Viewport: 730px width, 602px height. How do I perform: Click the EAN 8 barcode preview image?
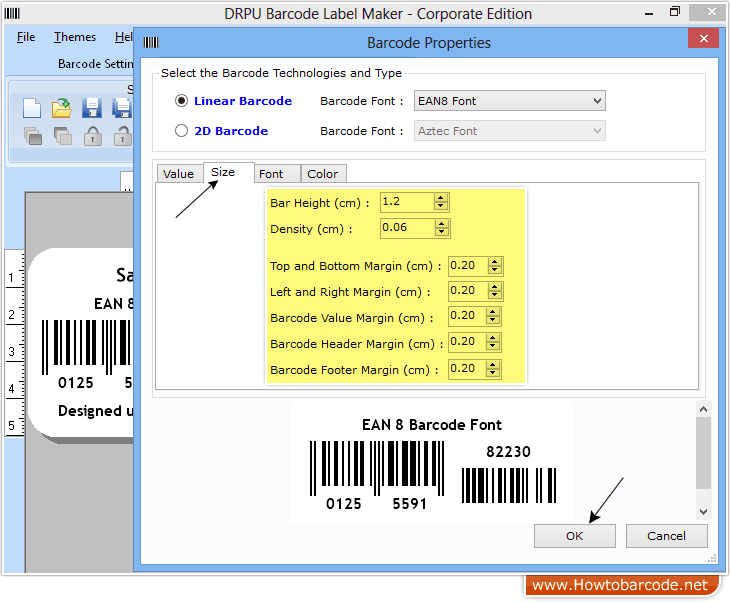coord(377,475)
